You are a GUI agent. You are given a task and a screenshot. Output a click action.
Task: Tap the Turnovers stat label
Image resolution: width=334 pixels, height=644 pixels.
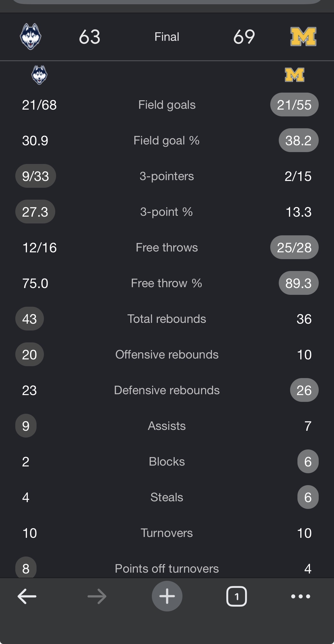click(167, 533)
